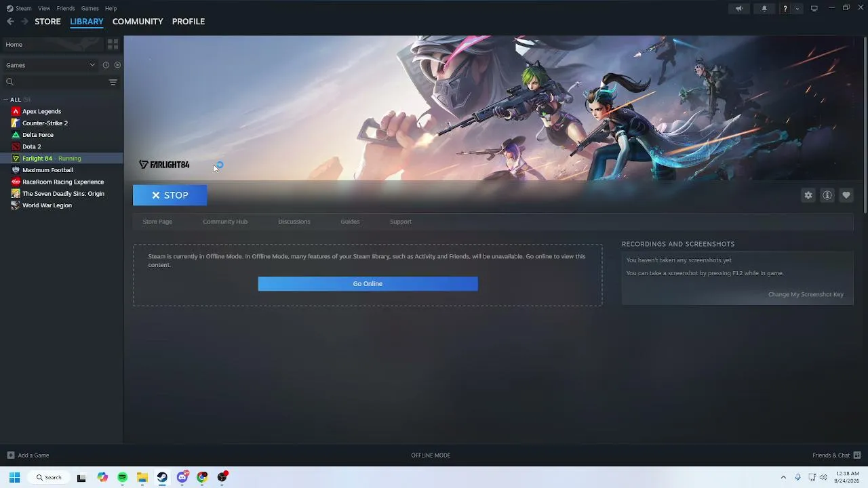Open the Discussions link
Viewport: 868px width, 488px height.
294,222
